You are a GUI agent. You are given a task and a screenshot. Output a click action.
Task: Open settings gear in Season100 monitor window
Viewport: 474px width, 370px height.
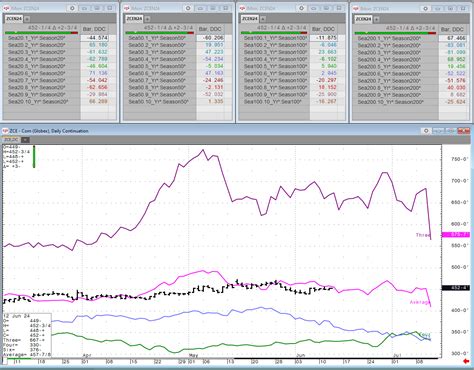point(301,8)
